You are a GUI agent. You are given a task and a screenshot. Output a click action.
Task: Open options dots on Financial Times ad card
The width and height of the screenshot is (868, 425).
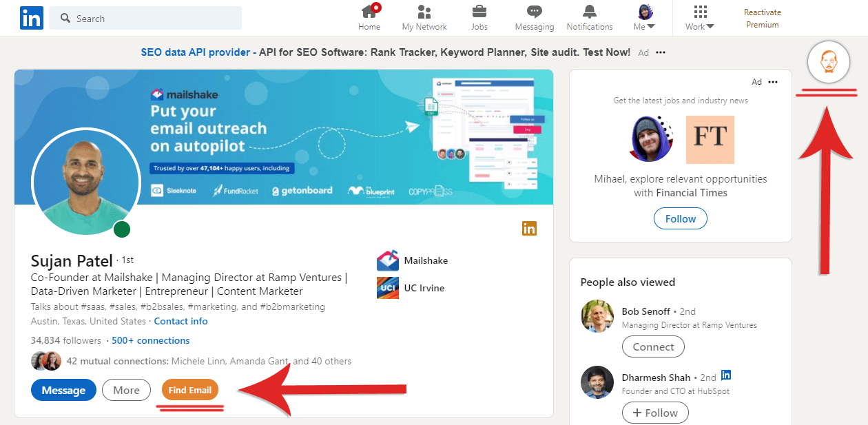pos(773,82)
